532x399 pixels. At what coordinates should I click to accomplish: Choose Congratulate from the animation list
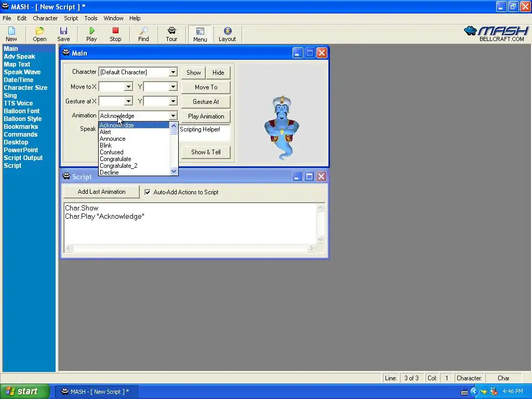click(134, 159)
